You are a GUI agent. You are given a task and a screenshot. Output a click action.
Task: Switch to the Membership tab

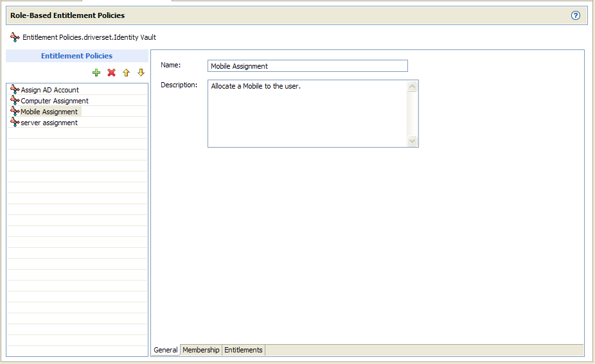[x=200, y=350]
